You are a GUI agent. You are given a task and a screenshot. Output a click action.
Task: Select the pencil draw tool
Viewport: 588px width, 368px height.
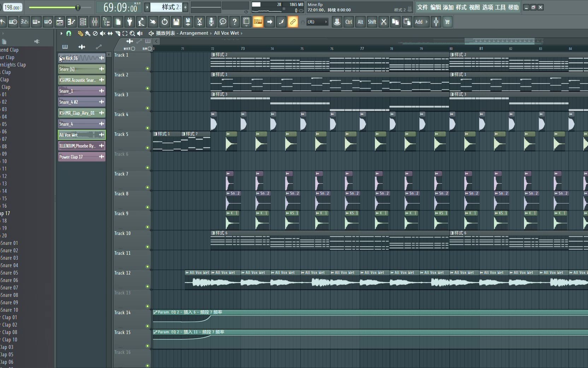80,33
